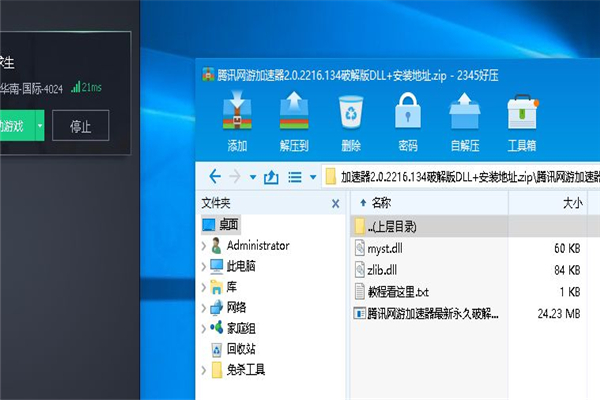Click the list view mode icon

(x=295, y=177)
